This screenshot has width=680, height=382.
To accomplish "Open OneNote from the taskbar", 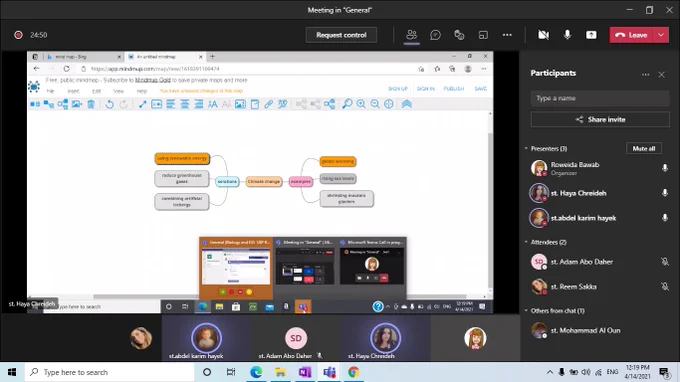I will coord(304,372).
